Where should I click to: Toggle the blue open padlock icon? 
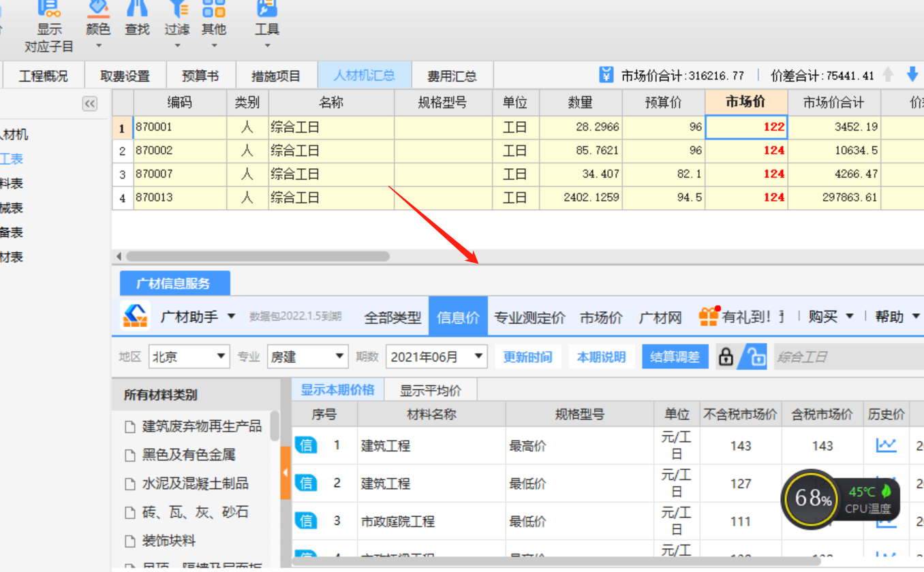point(756,357)
